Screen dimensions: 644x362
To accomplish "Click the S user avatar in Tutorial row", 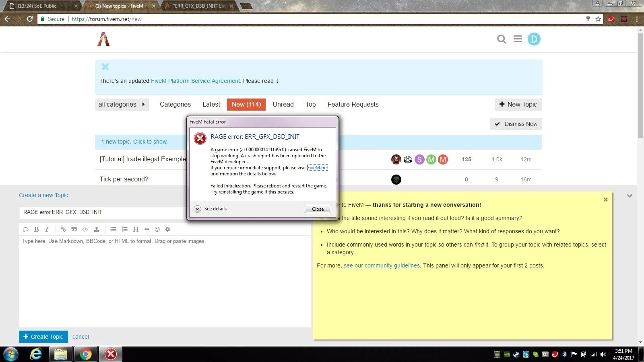I will (419, 160).
